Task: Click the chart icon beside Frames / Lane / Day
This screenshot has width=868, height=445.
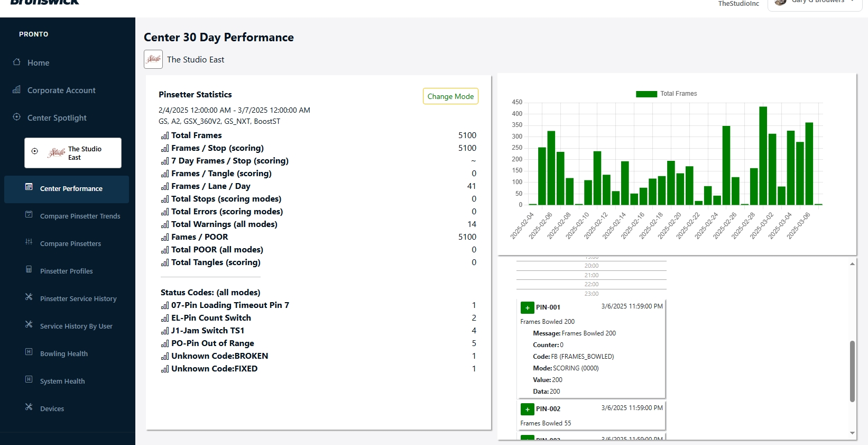Action: [x=165, y=186]
